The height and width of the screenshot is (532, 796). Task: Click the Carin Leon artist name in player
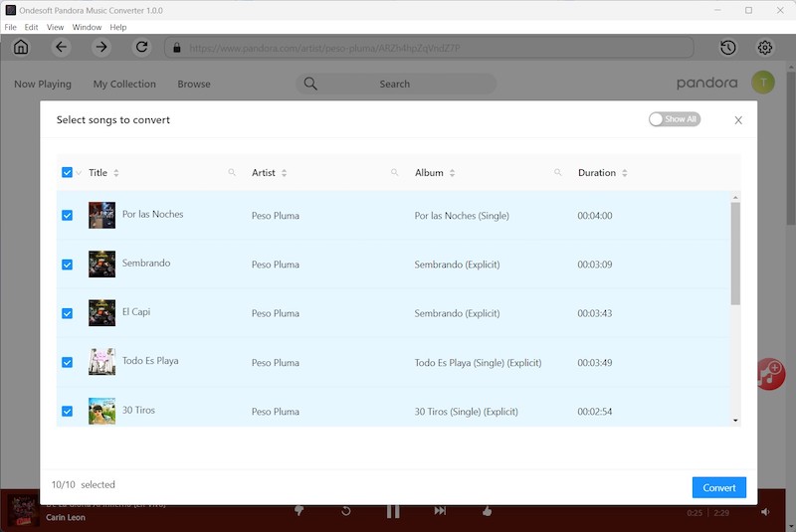[66, 517]
